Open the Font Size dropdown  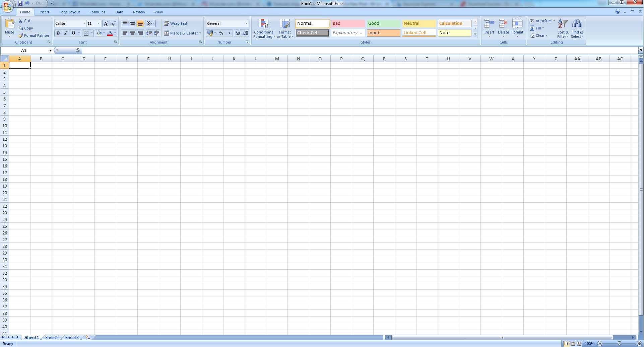98,23
